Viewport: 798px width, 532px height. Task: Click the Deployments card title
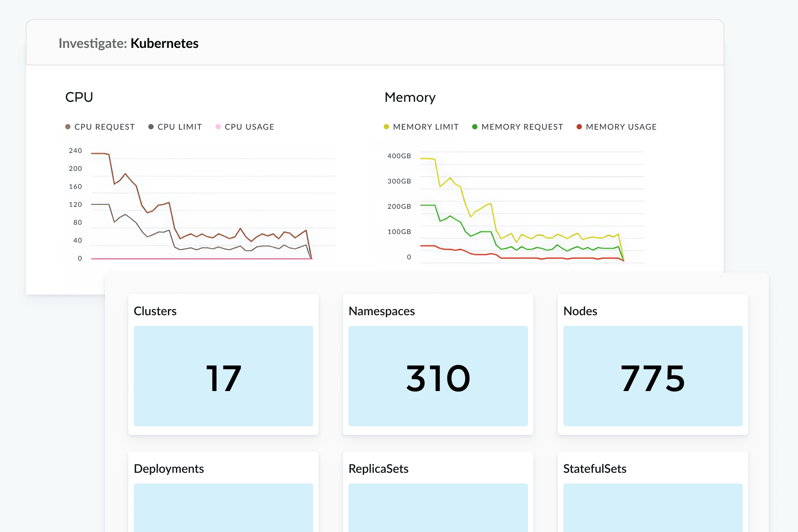click(x=169, y=469)
